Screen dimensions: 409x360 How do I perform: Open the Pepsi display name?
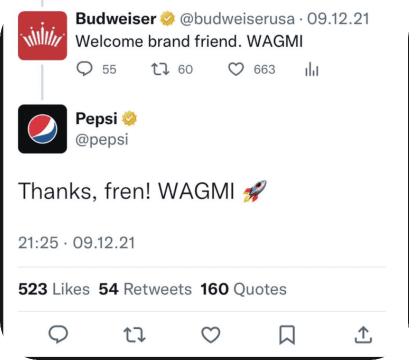click(96, 119)
